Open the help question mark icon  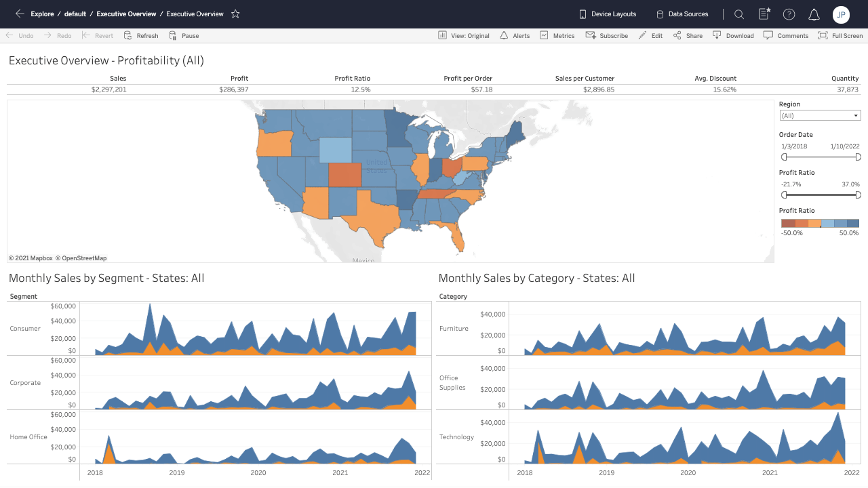[x=789, y=14]
